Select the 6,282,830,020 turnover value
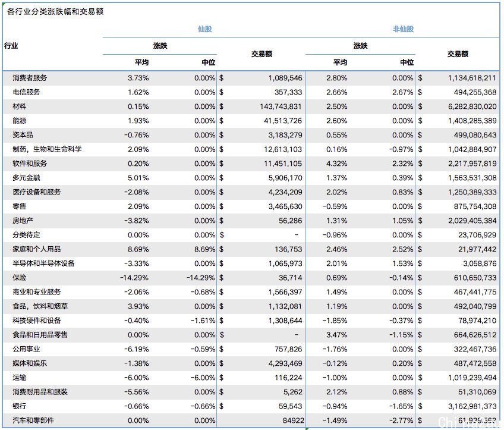Image resolution: width=504 pixels, height=430 pixels. 472,106
